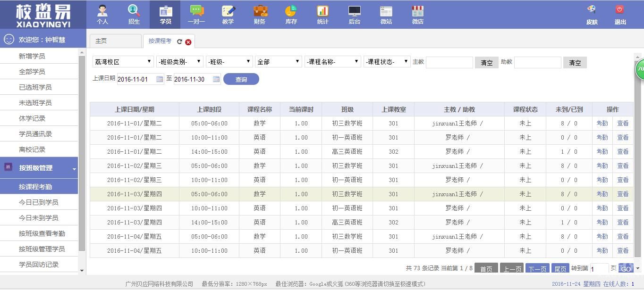Screen dimensions: 644x290
Task: Open 按班级查看考勤 in sidebar
Action: (x=39, y=233)
